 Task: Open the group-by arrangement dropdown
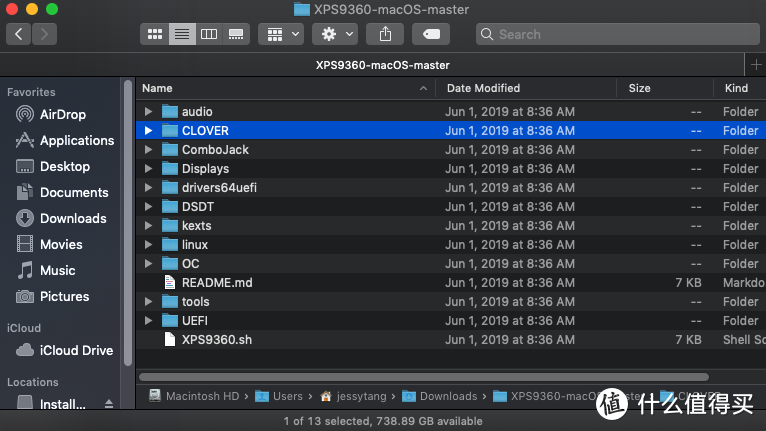point(281,34)
